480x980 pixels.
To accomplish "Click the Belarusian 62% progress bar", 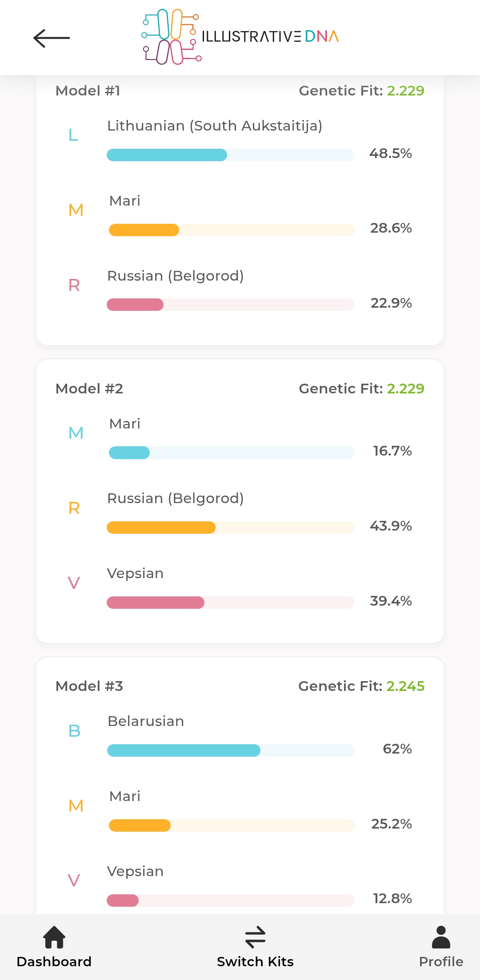I will point(230,750).
